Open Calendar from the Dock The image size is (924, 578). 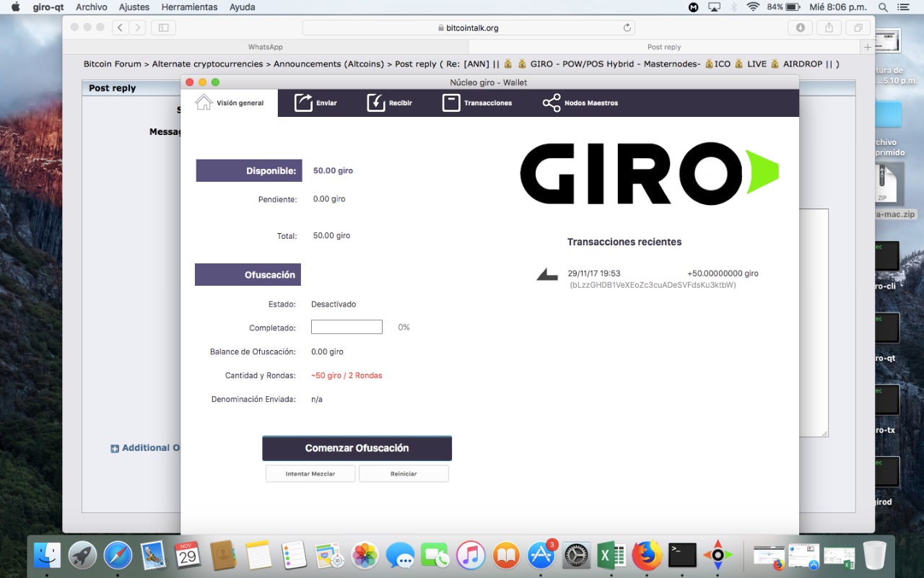pos(188,556)
